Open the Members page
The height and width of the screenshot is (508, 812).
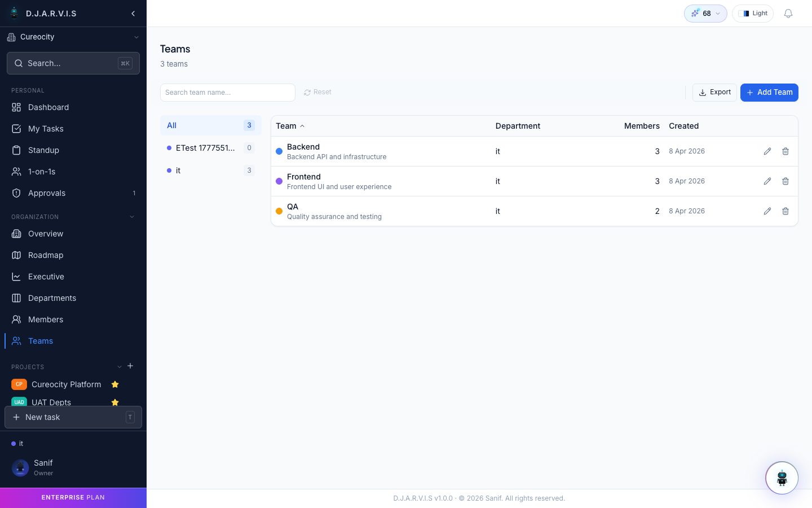(x=73, y=319)
